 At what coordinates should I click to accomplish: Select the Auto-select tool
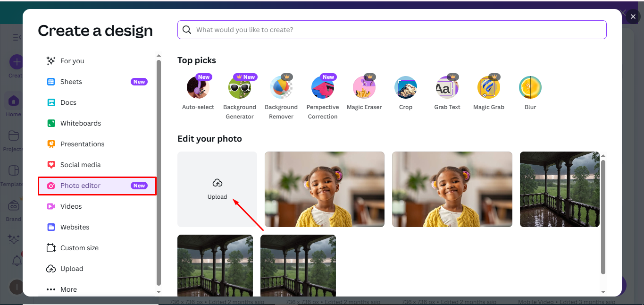tap(198, 87)
